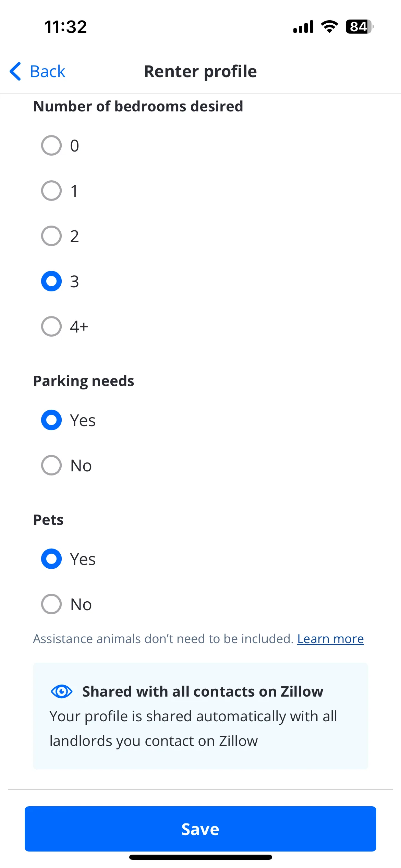Tap the Shared with all contacts notice

[200, 716]
